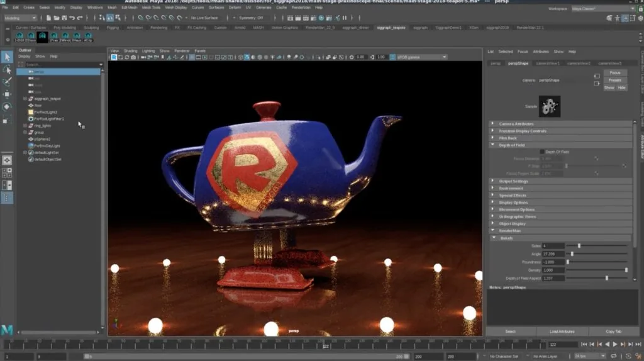Open the Modeling menu set dropdown

click(19, 18)
